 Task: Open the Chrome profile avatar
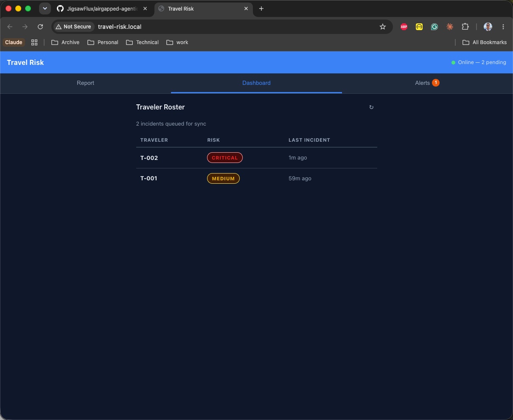pos(488,27)
